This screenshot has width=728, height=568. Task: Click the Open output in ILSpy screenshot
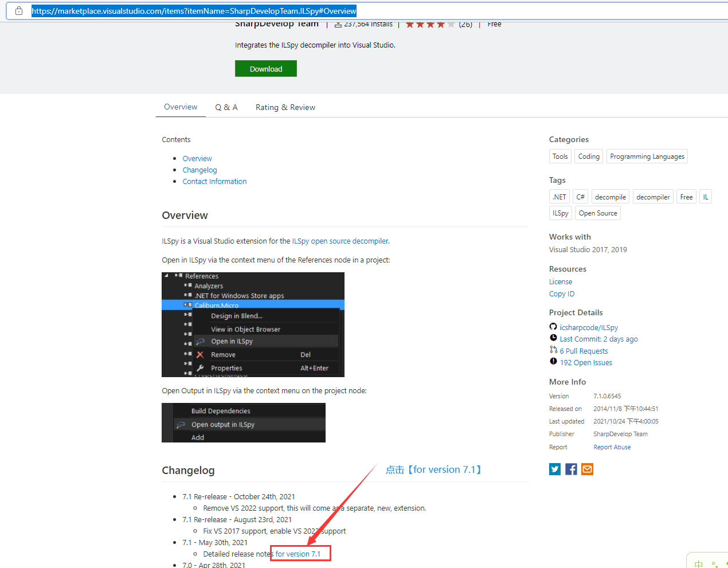(244, 423)
